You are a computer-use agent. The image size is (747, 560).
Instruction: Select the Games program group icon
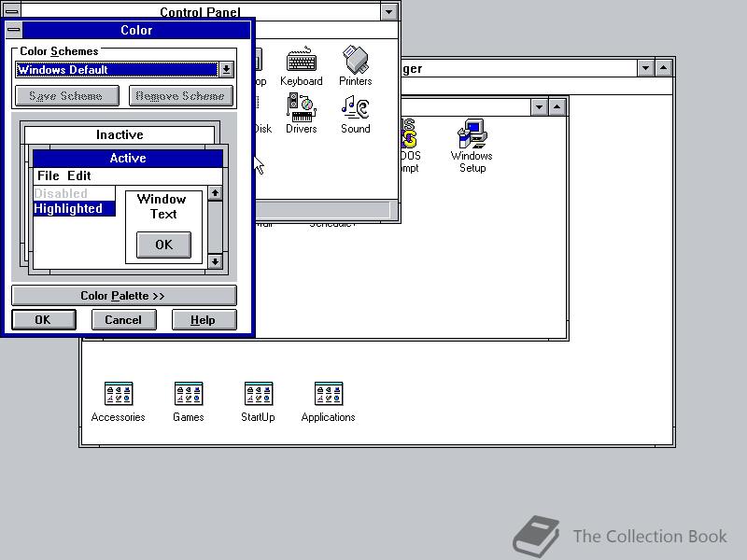coord(189,402)
